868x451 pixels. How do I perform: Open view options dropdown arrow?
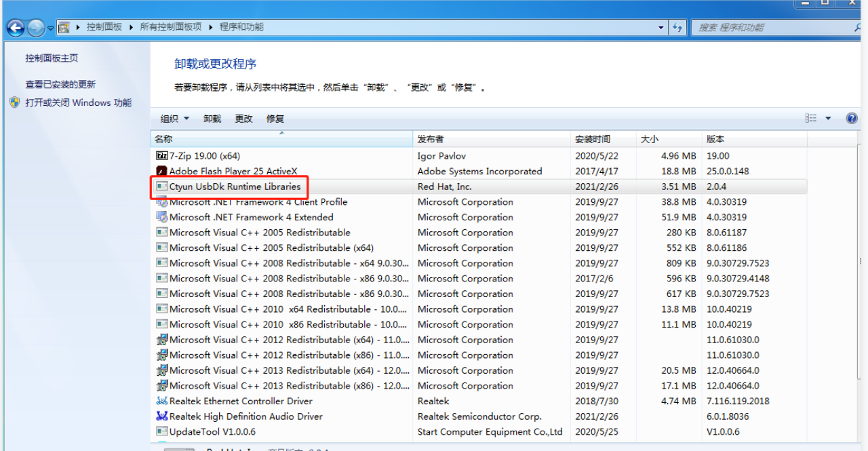tap(828, 119)
